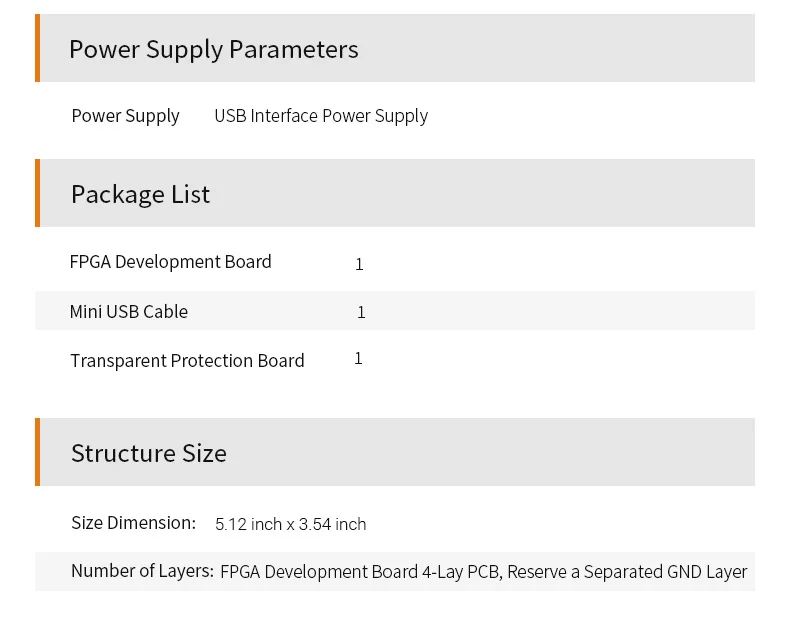Click the quantity for Transparent Protection Board
Viewport: 790px width, 636px height.
coord(358,358)
